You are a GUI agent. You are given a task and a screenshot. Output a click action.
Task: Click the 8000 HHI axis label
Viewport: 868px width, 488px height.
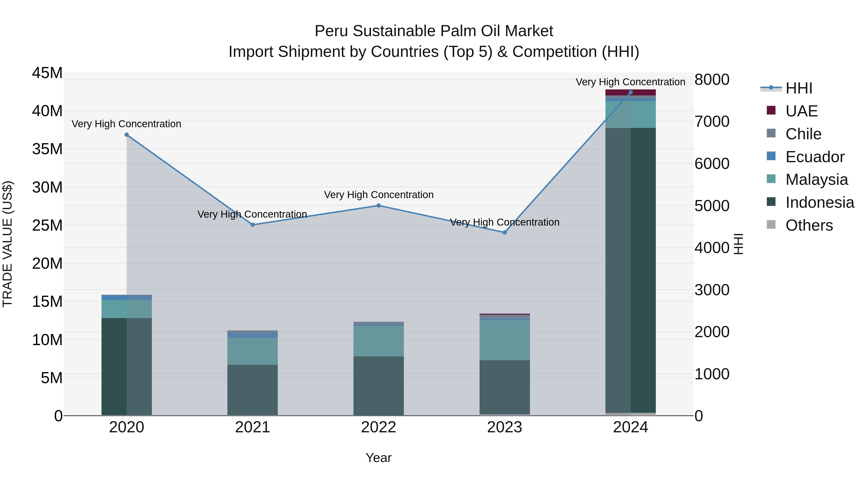pyautogui.click(x=712, y=80)
